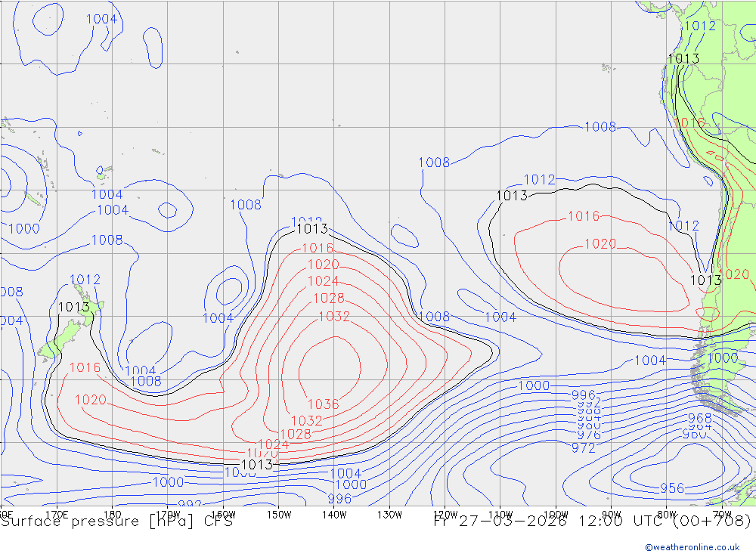Image resolution: width=756 pixels, height=554 pixels.
Task: Click the 1013 label on top of the central high
Action: [x=312, y=229]
